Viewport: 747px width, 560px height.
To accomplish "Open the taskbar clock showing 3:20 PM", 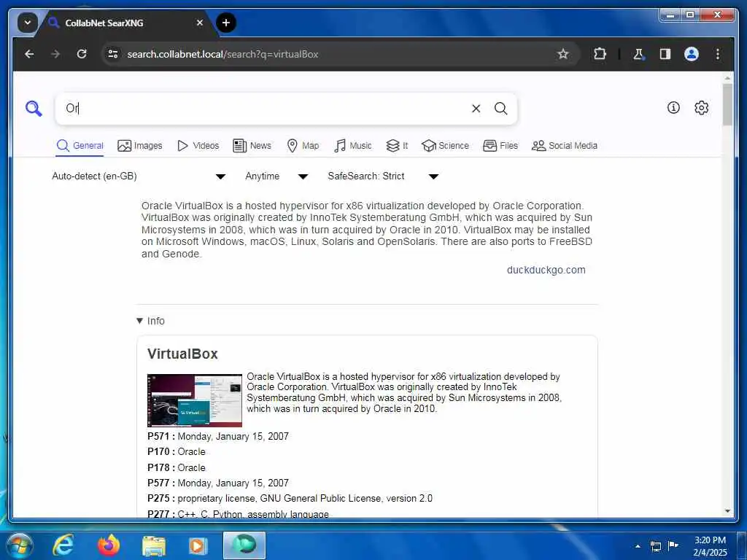I will [710, 546].
